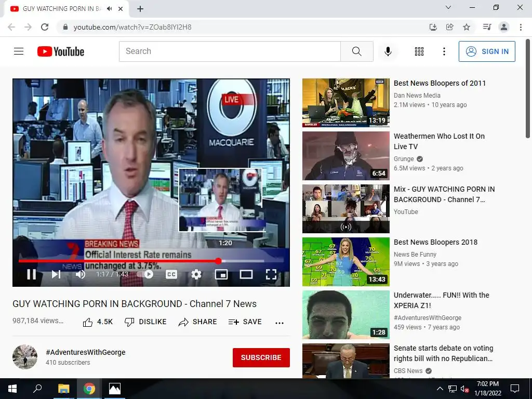
Task: Close the YouTube tab
Action: click(x=121, y=9)
